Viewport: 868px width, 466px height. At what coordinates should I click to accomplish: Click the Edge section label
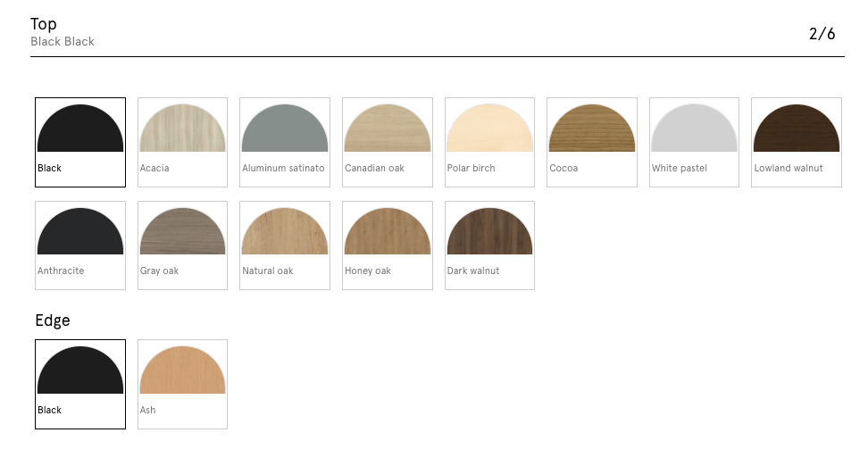[52, 320]
